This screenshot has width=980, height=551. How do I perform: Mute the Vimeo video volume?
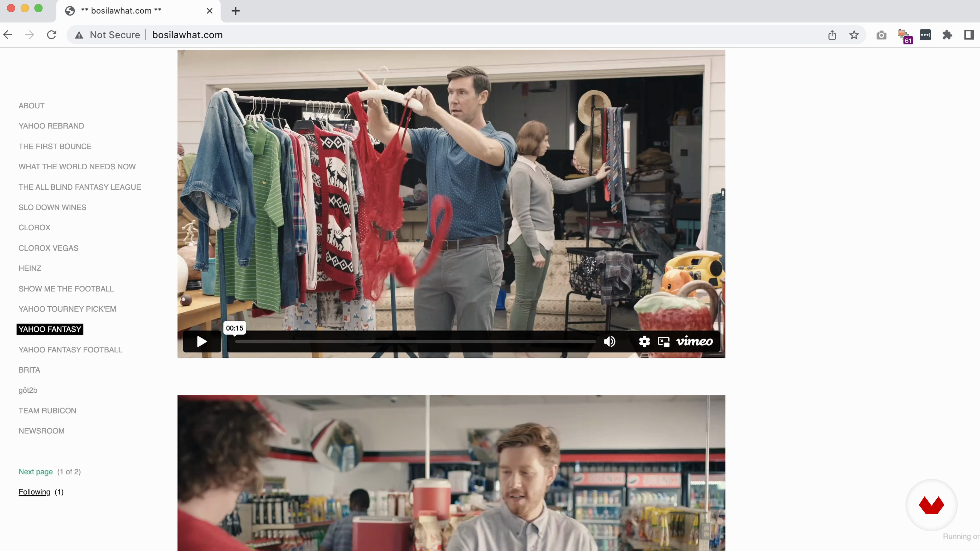[609, 342]
